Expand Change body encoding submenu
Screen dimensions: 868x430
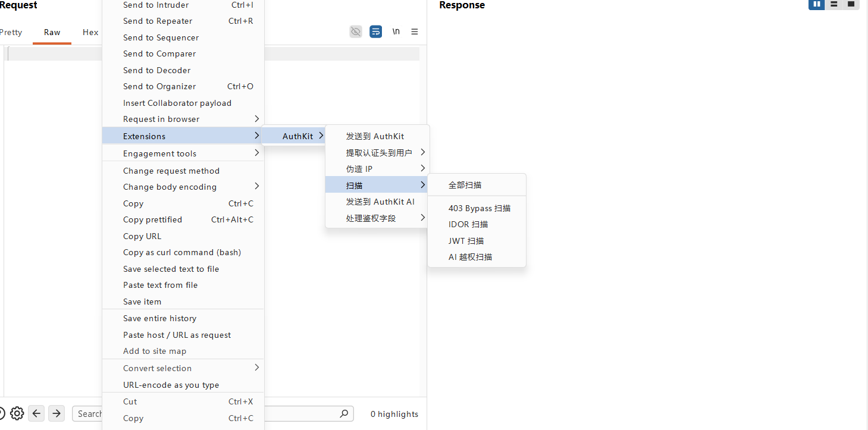(x=183, y=187)
